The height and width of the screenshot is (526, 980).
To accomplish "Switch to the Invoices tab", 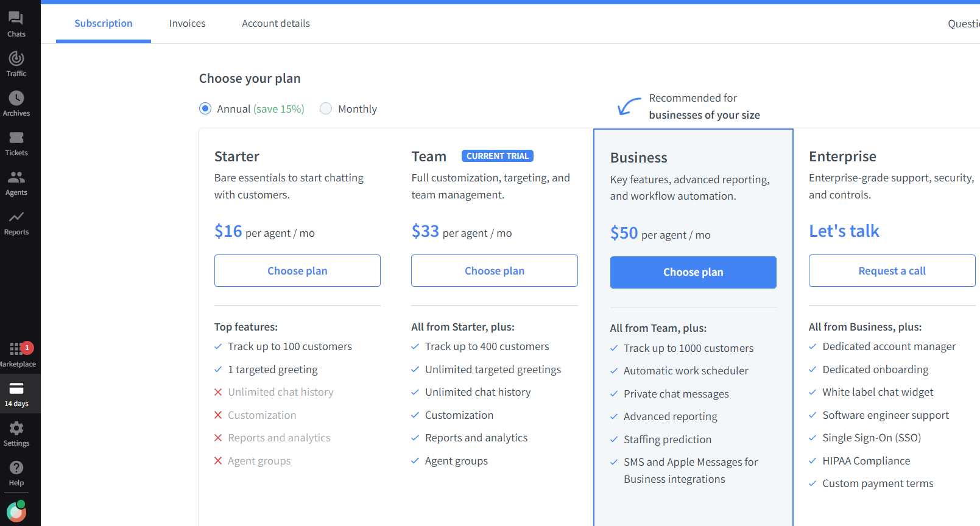I will (187, 23).
